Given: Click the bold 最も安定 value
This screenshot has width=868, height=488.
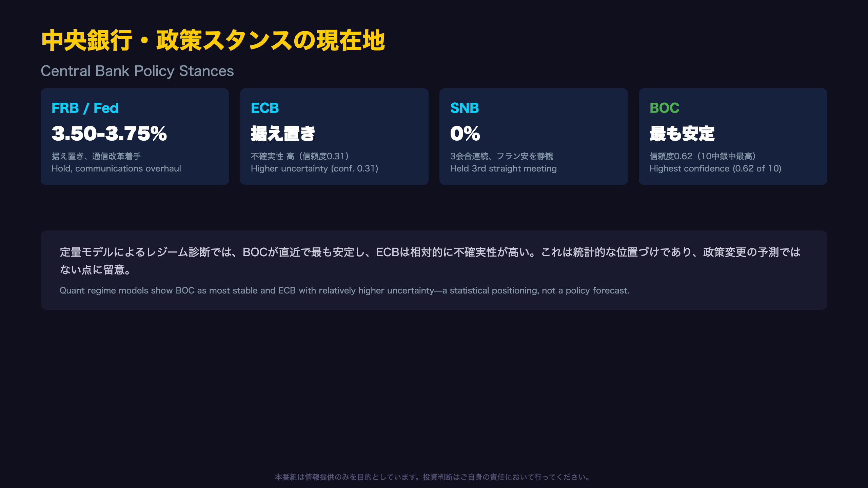Looking at the screenshot, I should [682, 134].
